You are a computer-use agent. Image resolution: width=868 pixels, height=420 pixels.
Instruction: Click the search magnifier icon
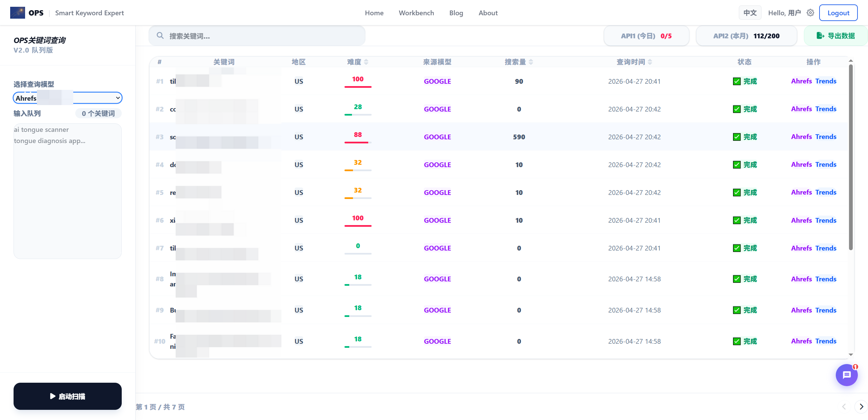click(x=160, y=36)
